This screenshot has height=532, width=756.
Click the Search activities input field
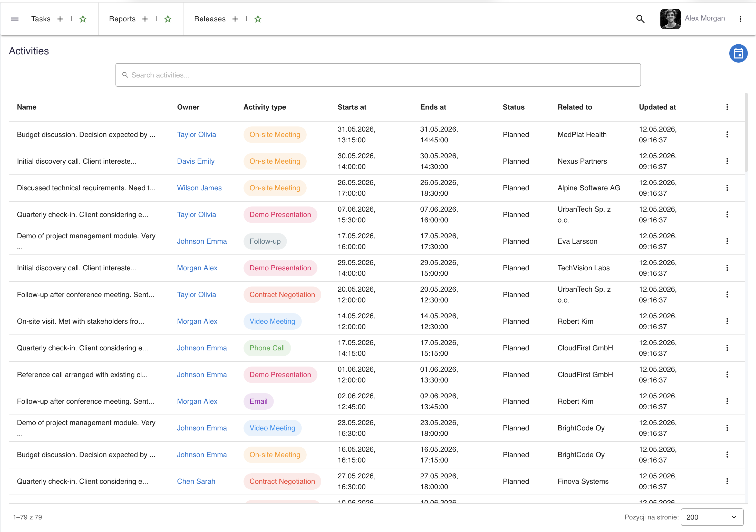[x=378, y=75]
